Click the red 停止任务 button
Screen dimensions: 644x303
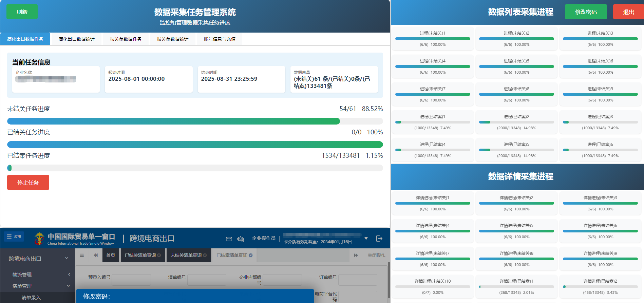(x=28, y=183)
